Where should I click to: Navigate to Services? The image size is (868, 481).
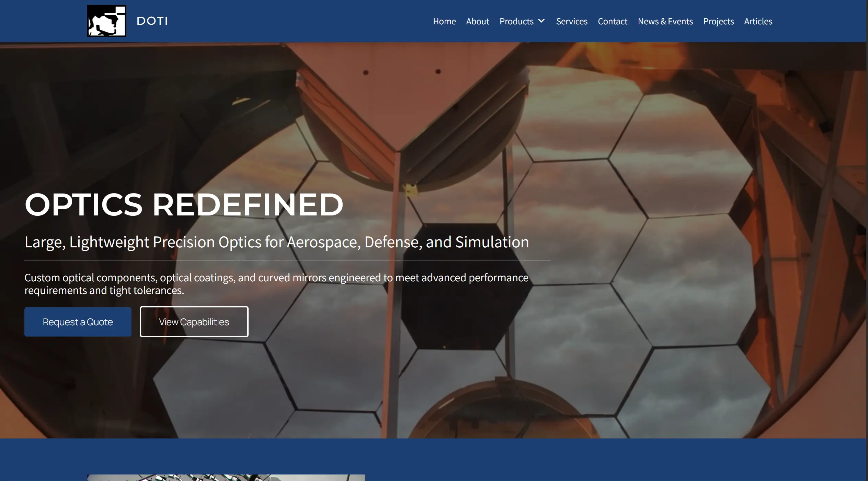pos(572,21)
